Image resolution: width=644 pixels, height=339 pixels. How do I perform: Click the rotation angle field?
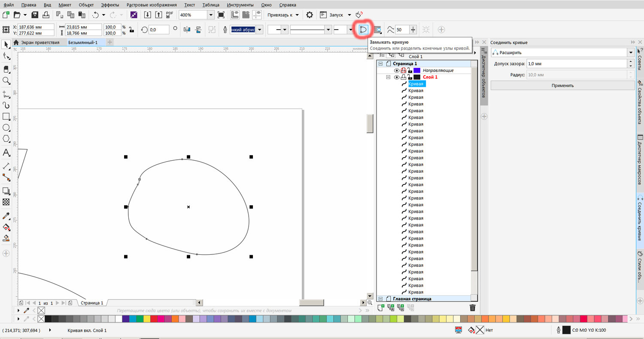158,30
